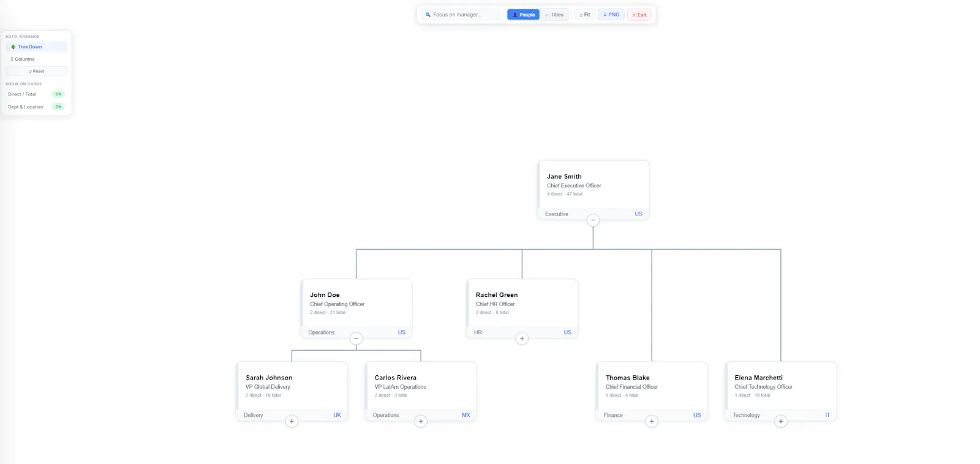Click '2 direct · 21 total' count
980x464 pixels.
pos(328,313)
